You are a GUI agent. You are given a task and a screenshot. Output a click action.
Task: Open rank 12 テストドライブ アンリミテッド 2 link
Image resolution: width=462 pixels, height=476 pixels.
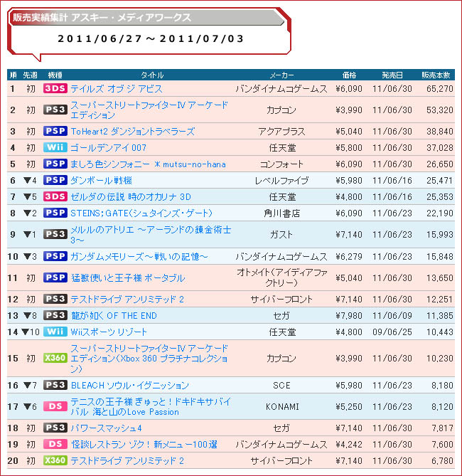point(127,300)
